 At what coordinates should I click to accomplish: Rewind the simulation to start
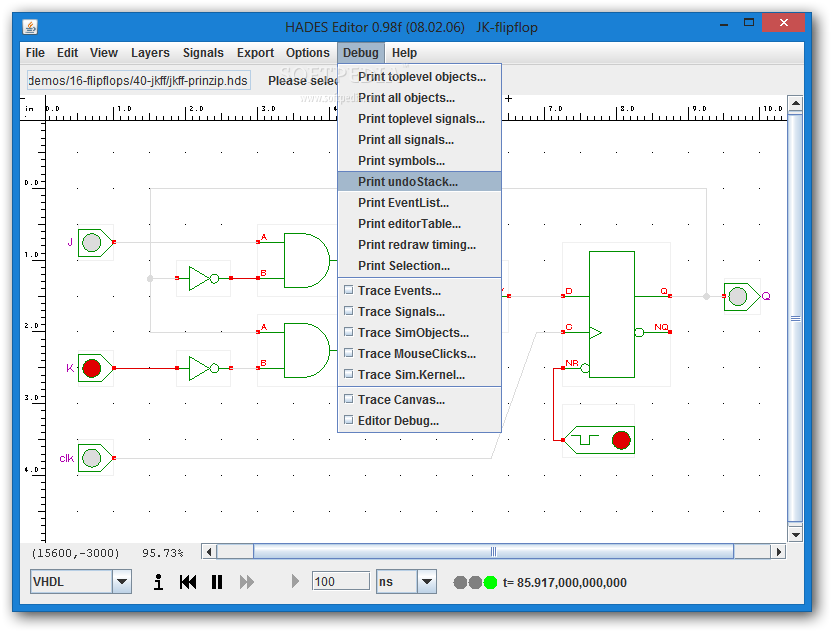pos(188,582)
